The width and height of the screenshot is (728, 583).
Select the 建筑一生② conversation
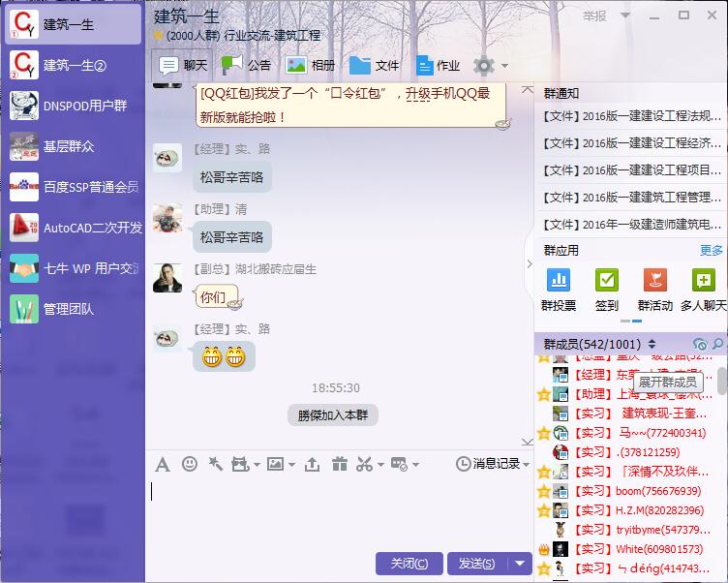coord(73,65)
